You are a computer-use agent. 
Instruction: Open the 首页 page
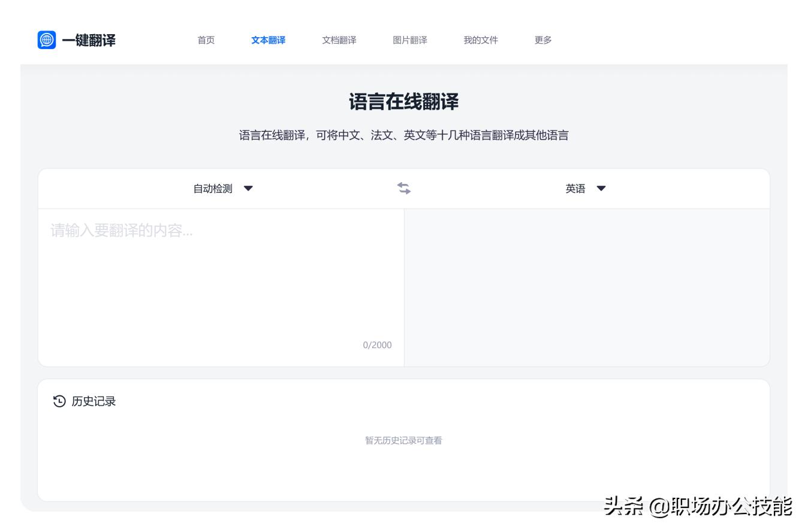206,40
